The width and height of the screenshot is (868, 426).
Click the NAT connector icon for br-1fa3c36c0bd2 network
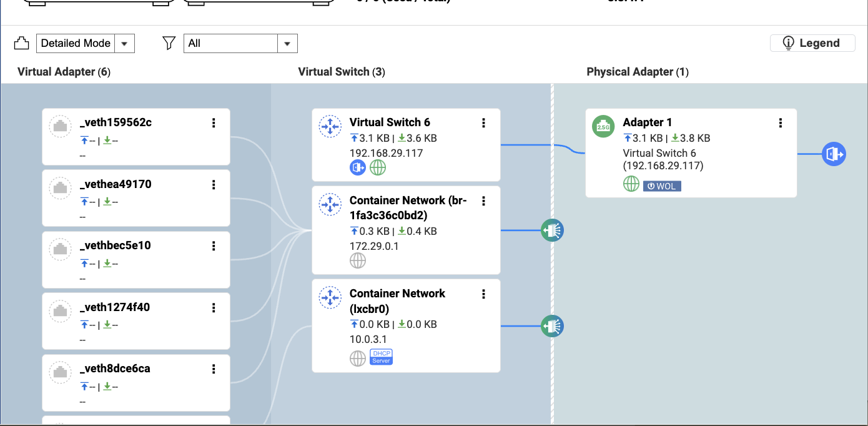(x=552, y=230)
